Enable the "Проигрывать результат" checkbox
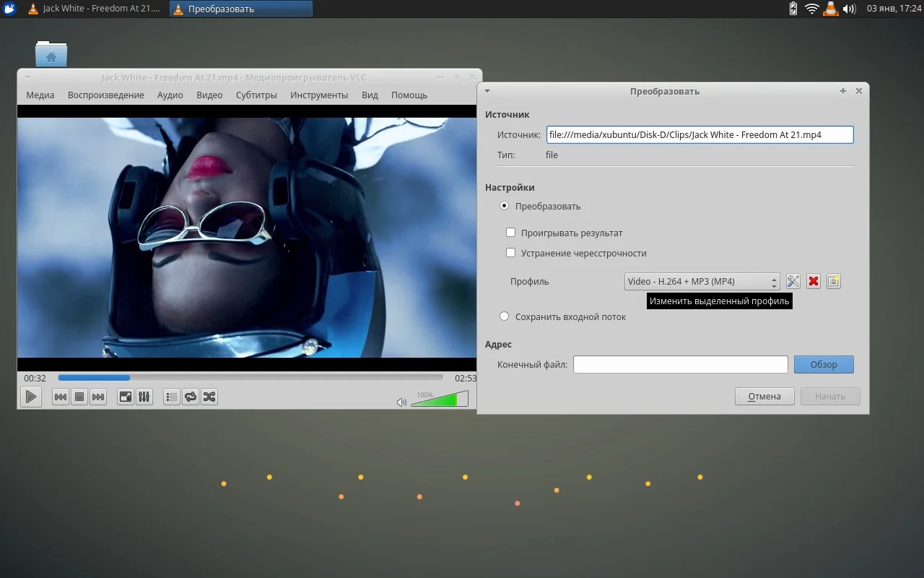924x578 pixels. coord(511,233)
